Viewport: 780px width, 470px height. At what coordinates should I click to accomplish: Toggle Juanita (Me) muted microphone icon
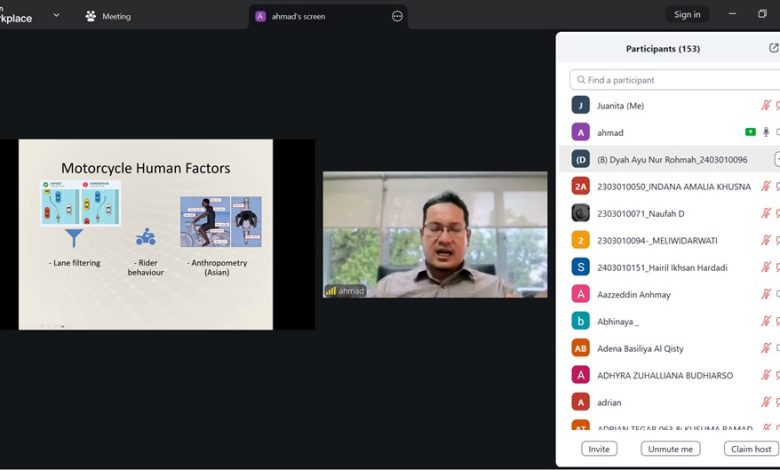pyautogui.click(x=766, y=105)
